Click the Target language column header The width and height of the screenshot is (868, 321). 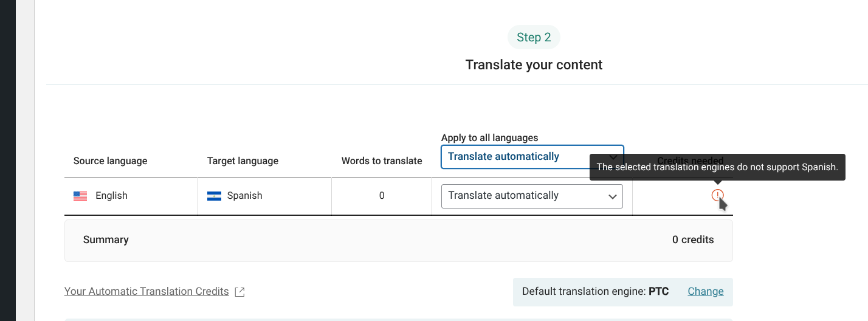(243, 161)
